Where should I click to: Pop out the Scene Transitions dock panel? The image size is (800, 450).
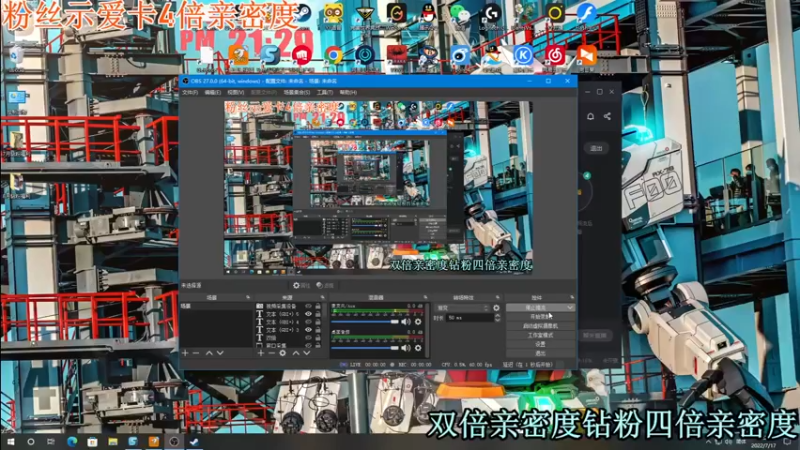tap(497, 297)
